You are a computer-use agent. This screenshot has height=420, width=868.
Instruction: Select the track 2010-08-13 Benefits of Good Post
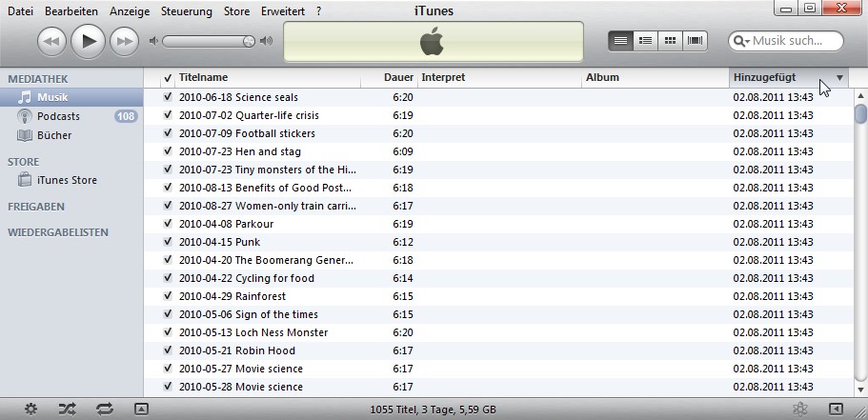point(498,188)
